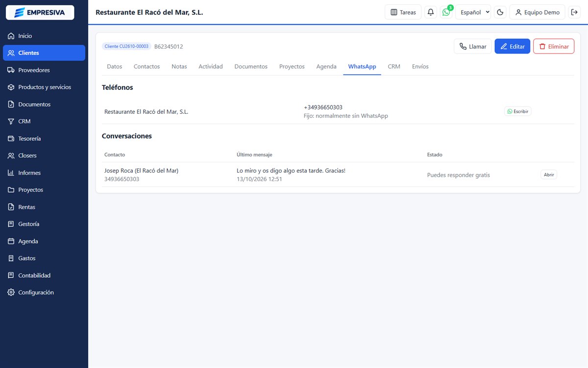Click the Cliente CU2610-00003 badge
Screen dimensions: 588x368
click(126, 46)
